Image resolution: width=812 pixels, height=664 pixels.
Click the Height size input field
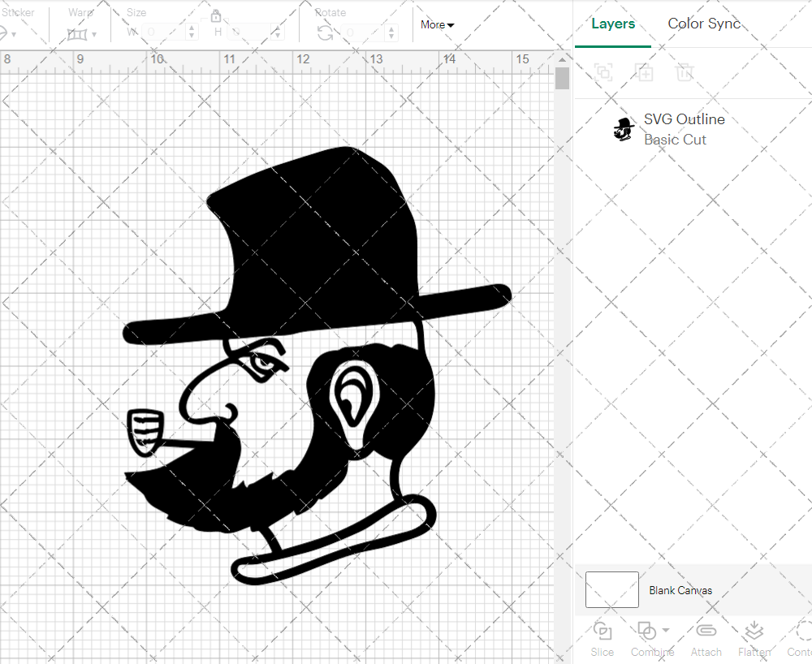pos(250,32)
